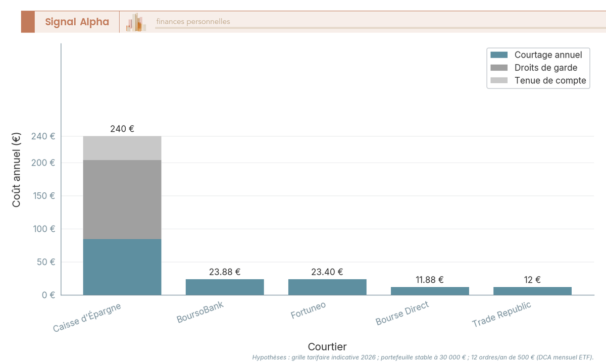Click the BoursoBank bar
The height and width of the screenshot is (364, 606).
pyautogui.click(x=225, y=287)
